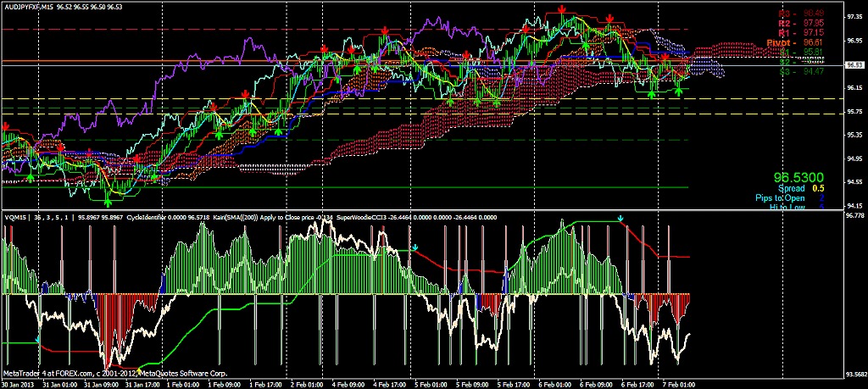Click the green buy arrow at the chart's lowest point
868x389 pixels.
[x=108, y=202]
